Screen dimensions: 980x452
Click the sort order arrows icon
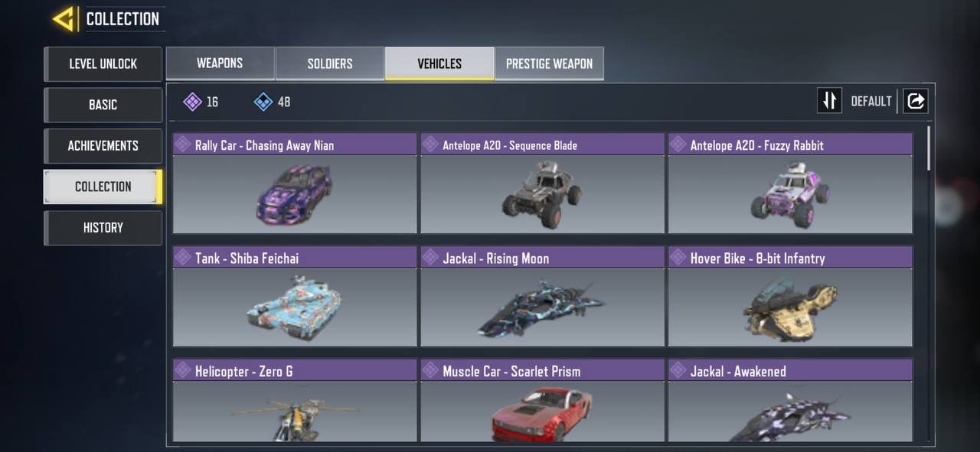[829, 100]
